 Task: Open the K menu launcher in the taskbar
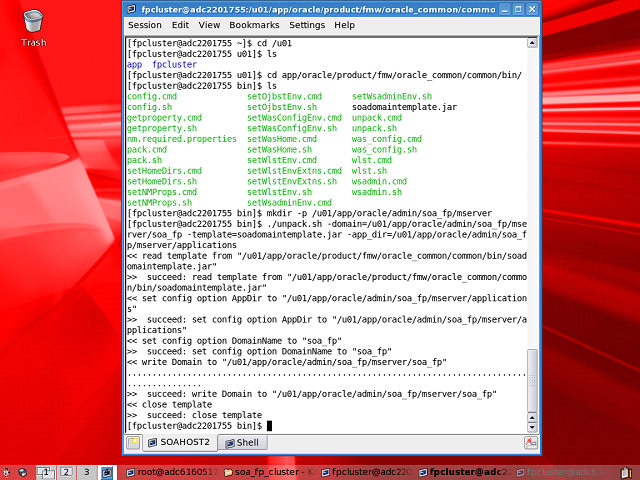[x=6, y=473]
